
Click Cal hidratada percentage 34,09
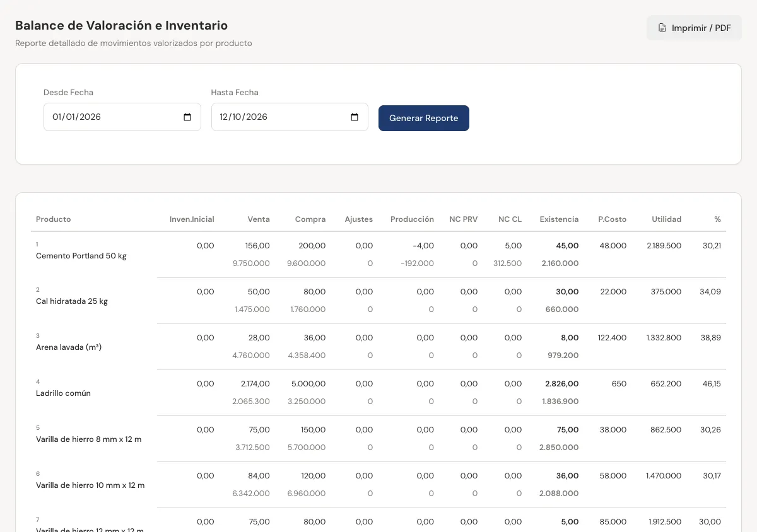coord(711,292)
